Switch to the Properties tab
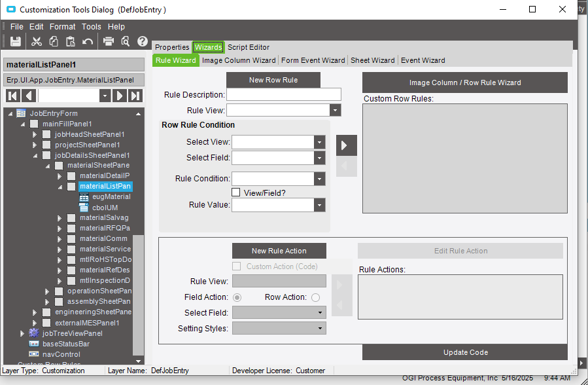588x385 pixels. 172,47
